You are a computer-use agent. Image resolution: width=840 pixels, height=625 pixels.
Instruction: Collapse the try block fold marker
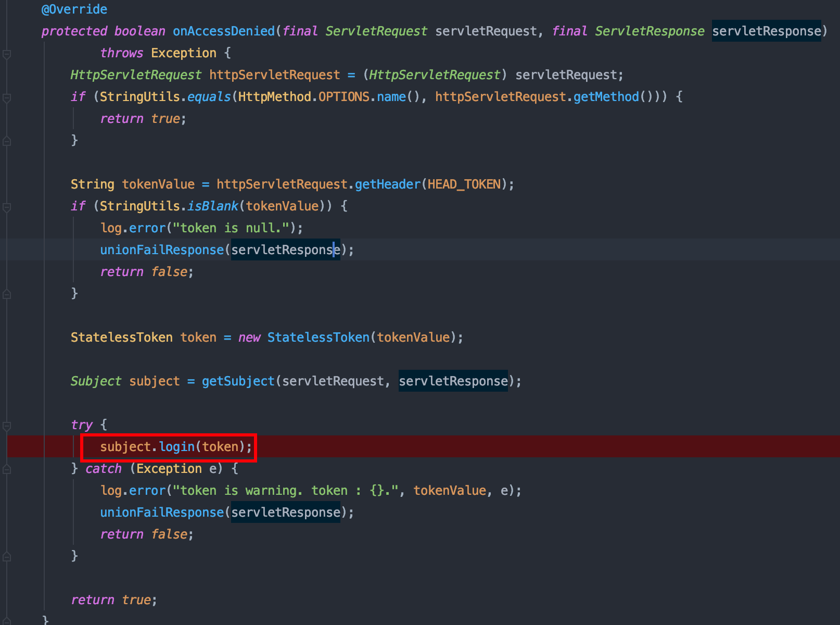(x=7, y=426)
